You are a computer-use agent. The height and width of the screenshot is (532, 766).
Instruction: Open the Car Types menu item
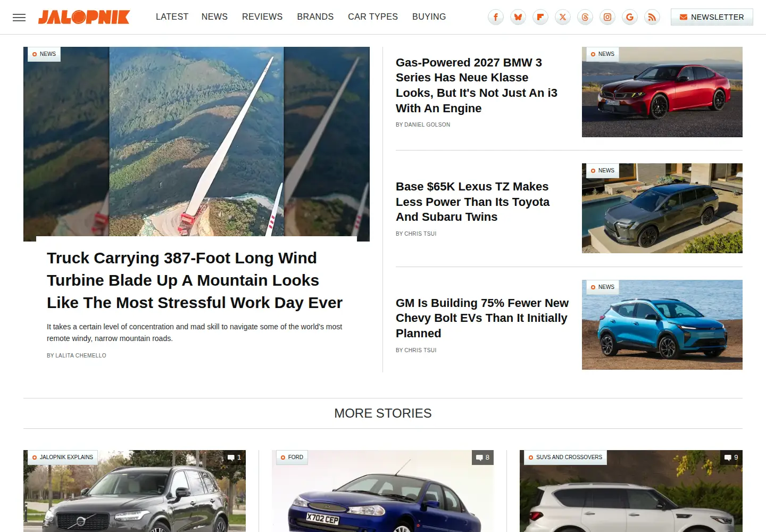[x=373, y=17]
